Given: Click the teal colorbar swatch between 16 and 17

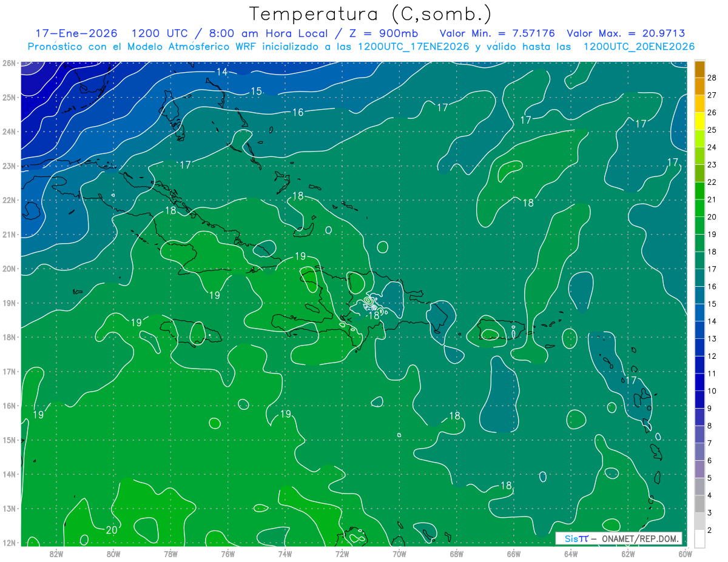Looking at the screenshot, I should tap(699, 278).
